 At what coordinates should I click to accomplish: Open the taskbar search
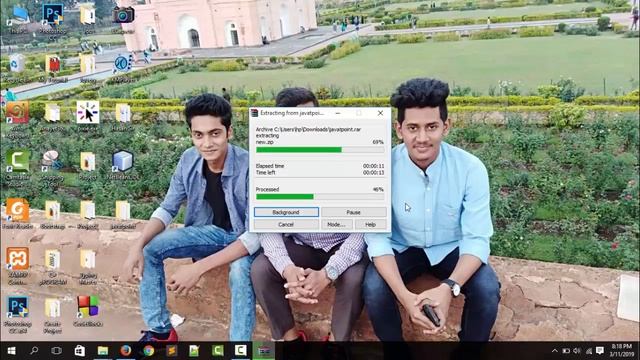click(x=34, y=351)
